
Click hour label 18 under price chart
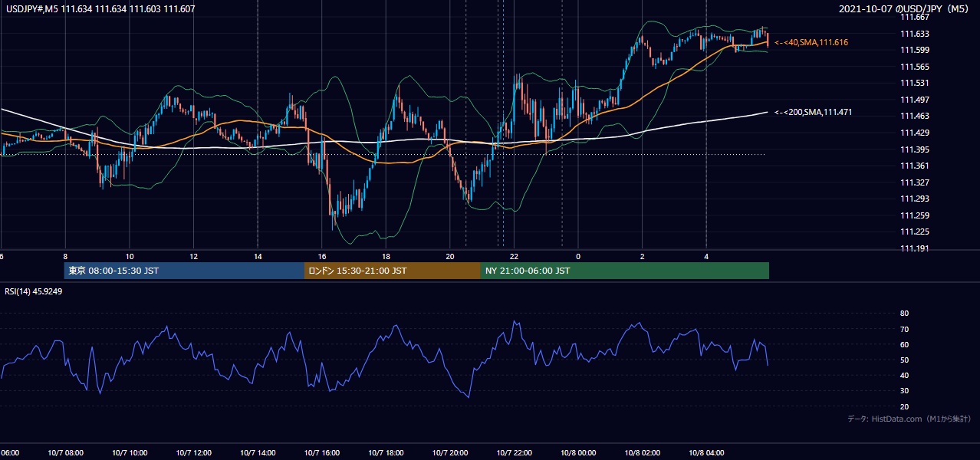coord(386,257)
